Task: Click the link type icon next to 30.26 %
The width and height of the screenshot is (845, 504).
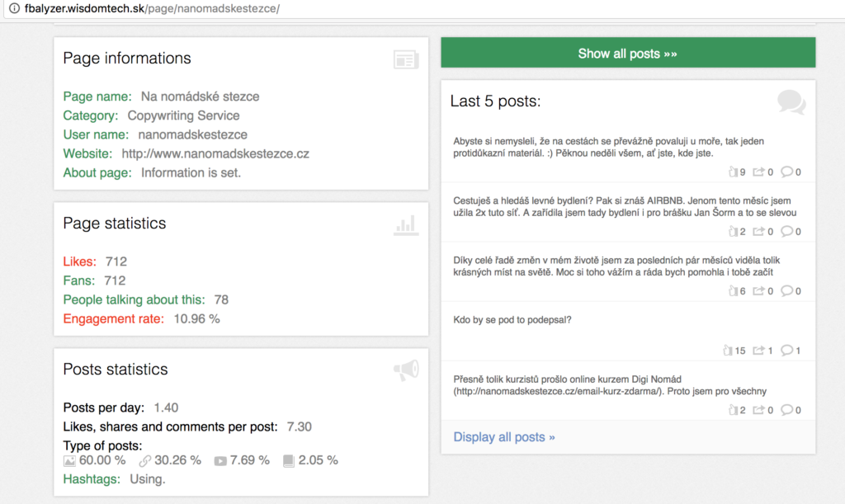Action: pyautogui.click(x=145, y=461)
